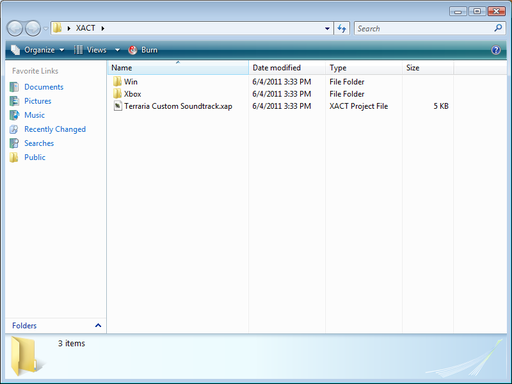Open the Recently Changed link
This screenshot has height=384, width=512.
coord(55,129)
